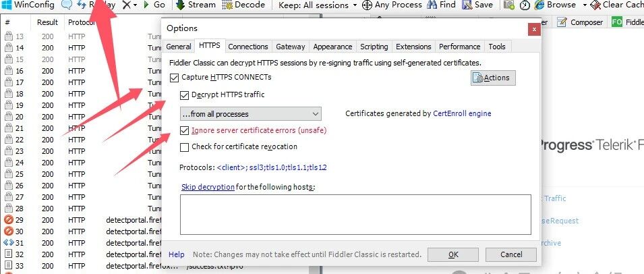
Task: Click Cancel in the Options dialog
Action: (511, 254)
